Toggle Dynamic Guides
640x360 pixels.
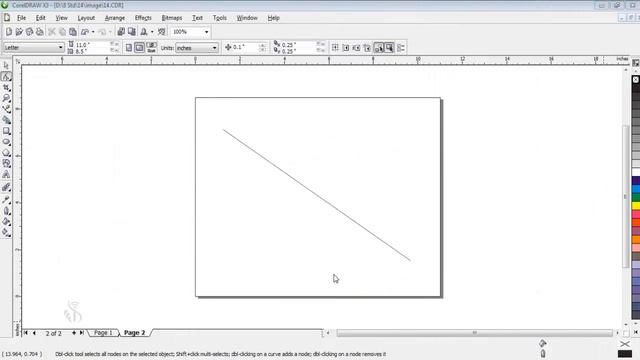[x=367, y=48]
